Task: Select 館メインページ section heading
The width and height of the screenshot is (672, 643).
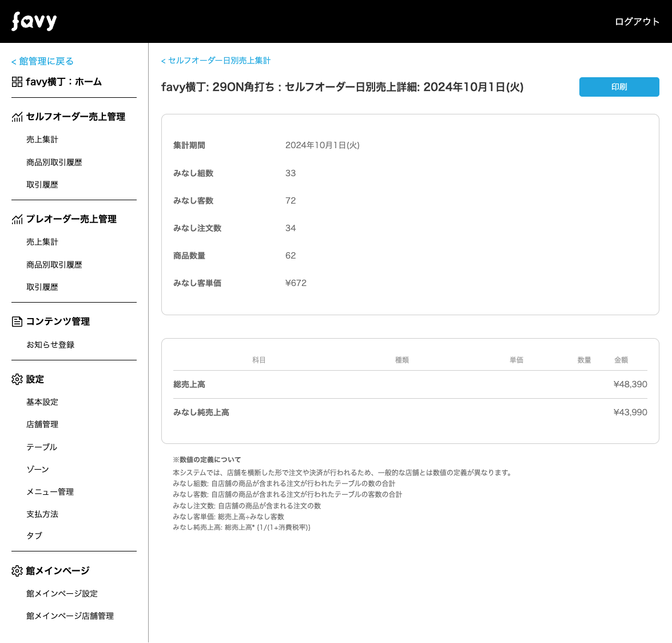Action: point(58,571)
